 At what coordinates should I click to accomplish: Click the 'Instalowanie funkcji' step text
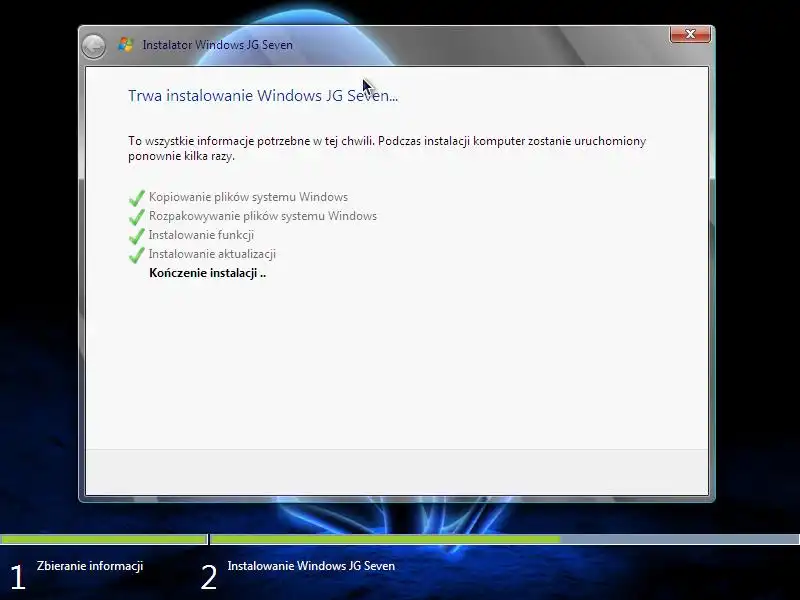click(201, 235)
